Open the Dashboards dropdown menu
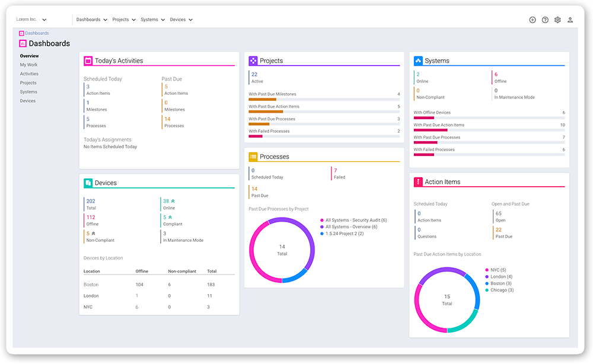This screenshot has width=593, height=364. pyautogui.click(x=91, y=20)
